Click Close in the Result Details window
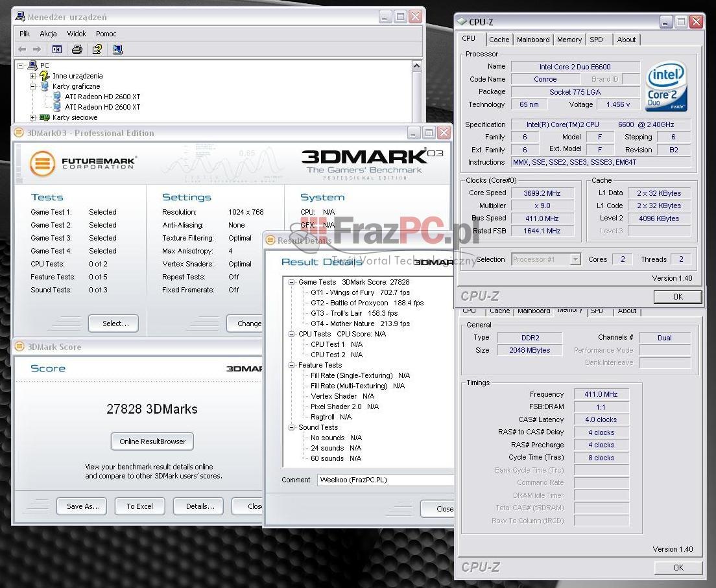This screenshot has height=588, width=716. coord(438,508)
